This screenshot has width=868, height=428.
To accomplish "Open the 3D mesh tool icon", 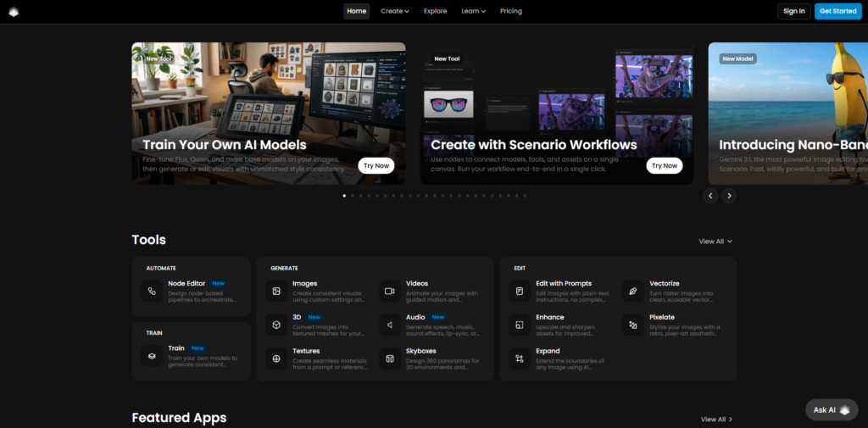I will (x=276, y=325).
